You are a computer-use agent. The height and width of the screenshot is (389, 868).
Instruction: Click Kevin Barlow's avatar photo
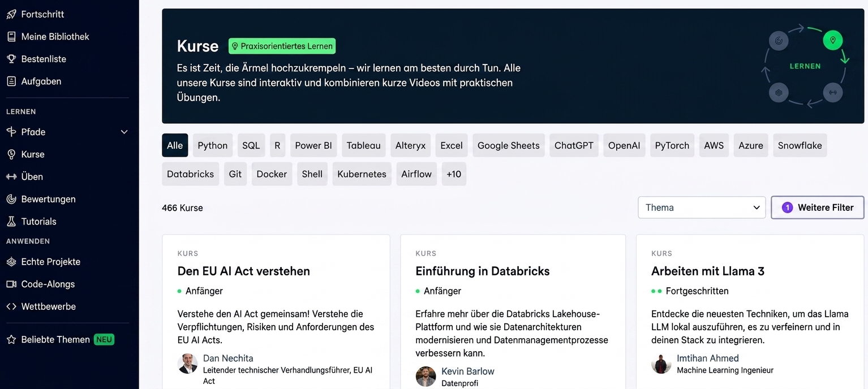click(426, 377)
